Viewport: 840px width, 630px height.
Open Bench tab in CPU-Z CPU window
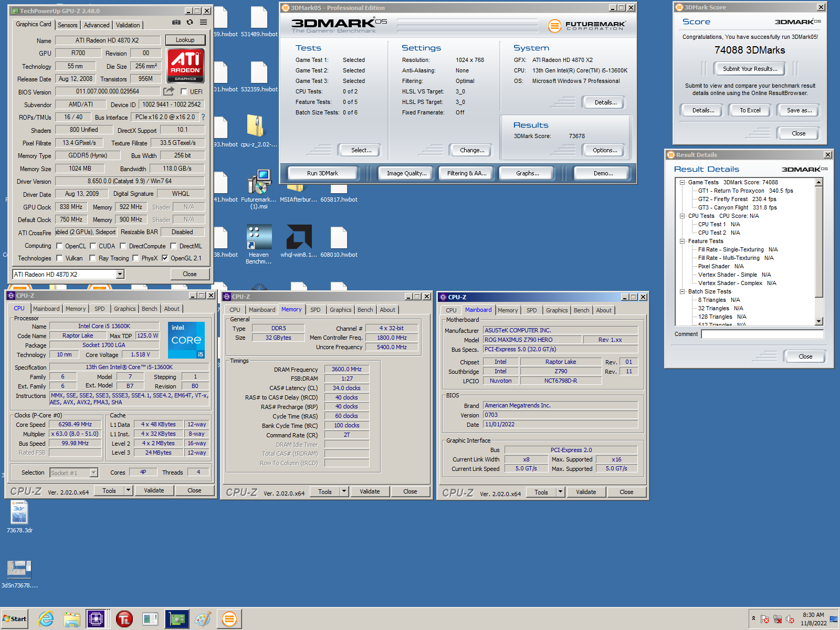(x=149, y=309)
